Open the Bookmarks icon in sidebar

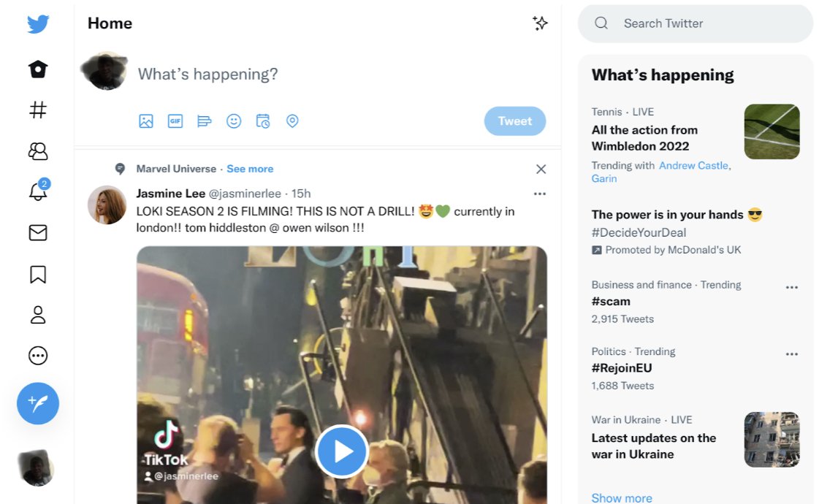[x=37, y=274]
